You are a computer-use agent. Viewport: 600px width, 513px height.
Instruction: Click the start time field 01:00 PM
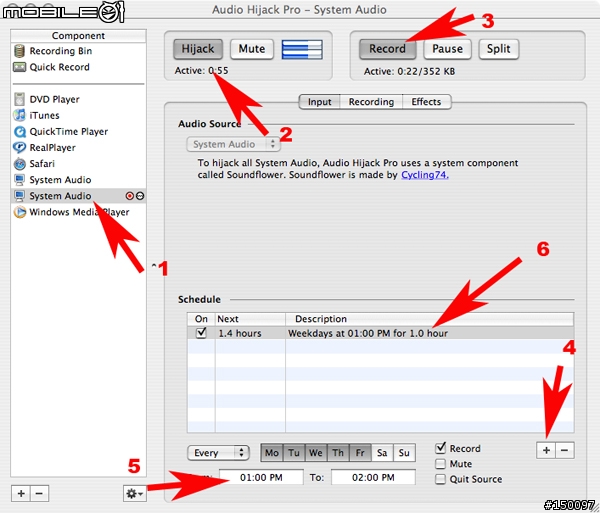point(261,477)
